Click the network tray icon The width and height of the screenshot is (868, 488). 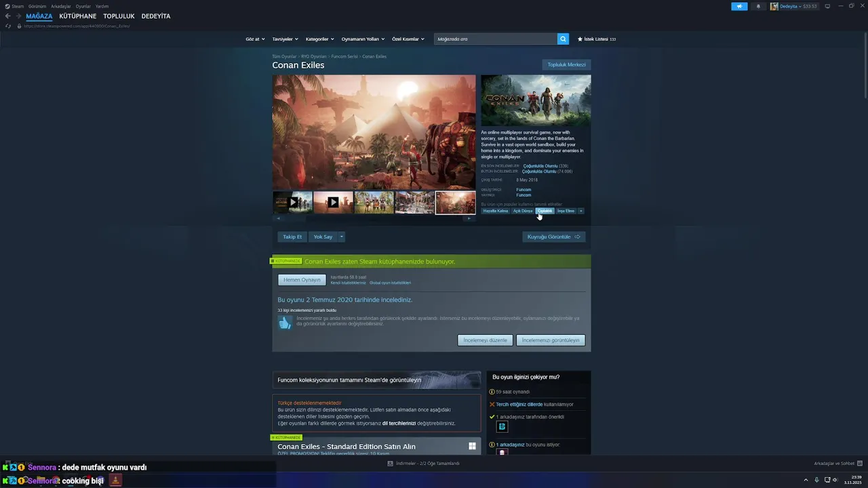[827, 480]
